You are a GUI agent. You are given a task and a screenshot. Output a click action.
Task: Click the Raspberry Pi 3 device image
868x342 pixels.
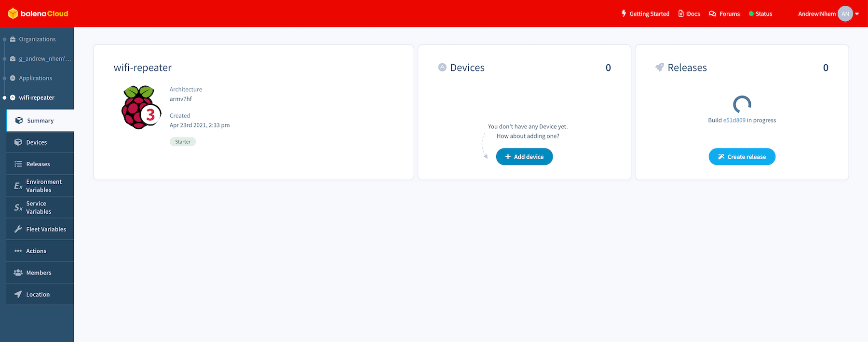click(140, 108)
